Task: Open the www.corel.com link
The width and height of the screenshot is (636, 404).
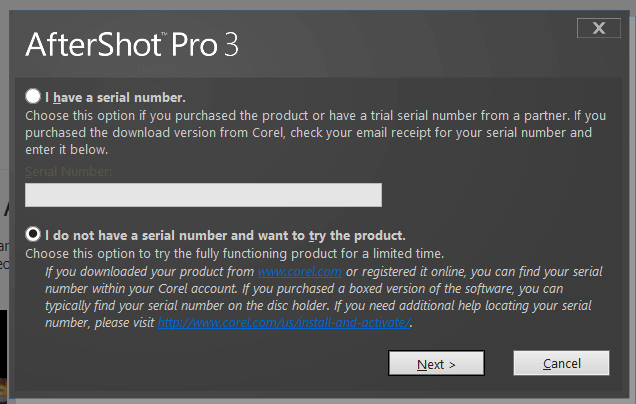Action: (300, 271)
